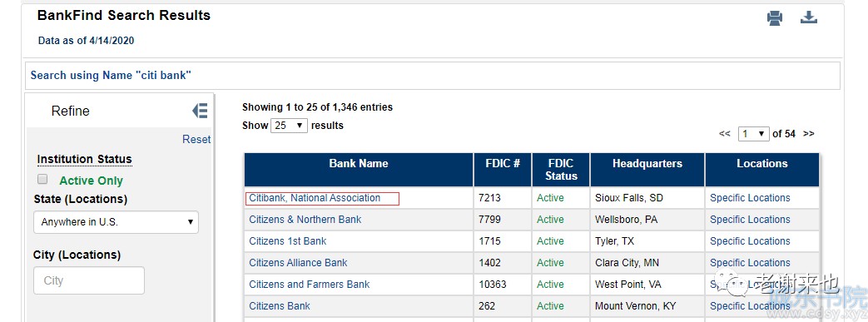Select Clara City, MN headquarters cell
Screen dimensions: 868x322
(647, 263)
